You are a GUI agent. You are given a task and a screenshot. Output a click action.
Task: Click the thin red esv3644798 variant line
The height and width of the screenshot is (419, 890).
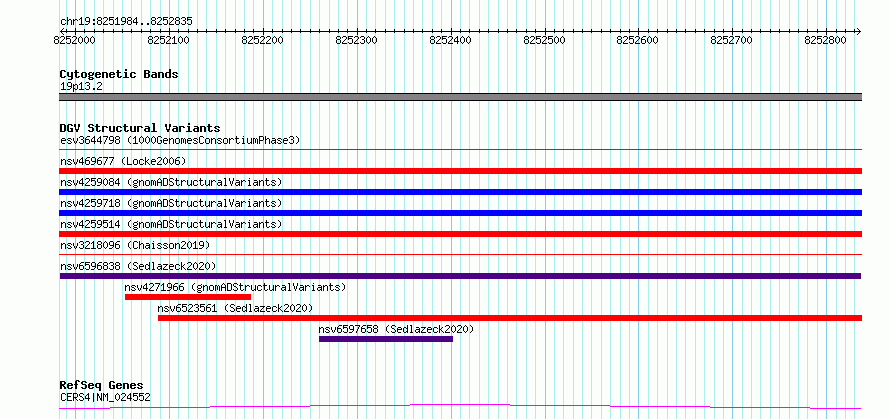pos(461,150)
